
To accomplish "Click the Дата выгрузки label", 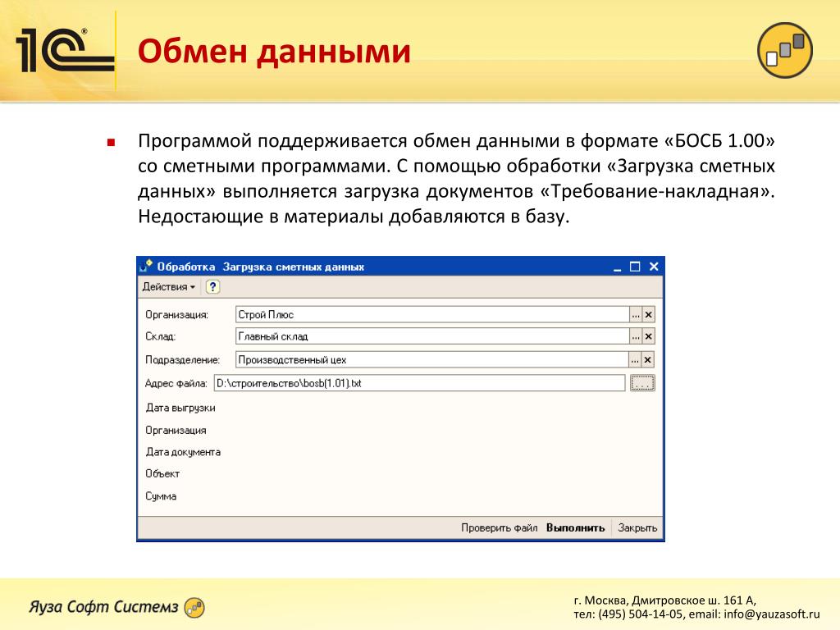I will pos(180,408).
